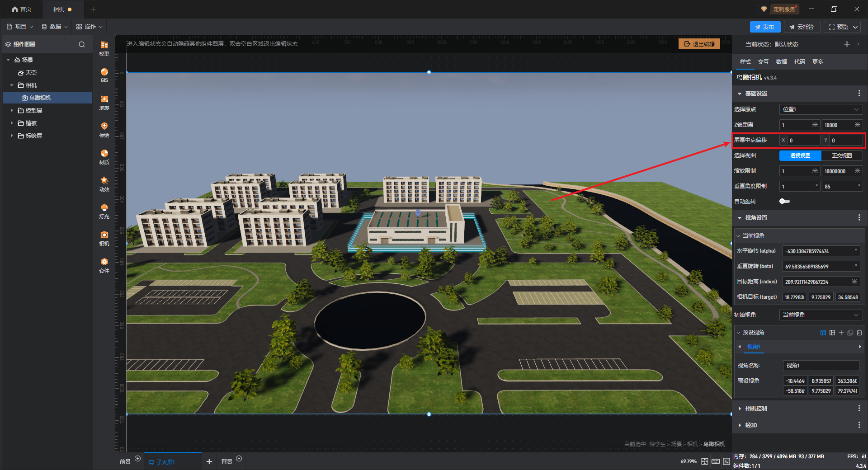The width and height of the screenshot is (868, 470).
Task: Expand the 相机控制 section
Action: tap(756, 409)
